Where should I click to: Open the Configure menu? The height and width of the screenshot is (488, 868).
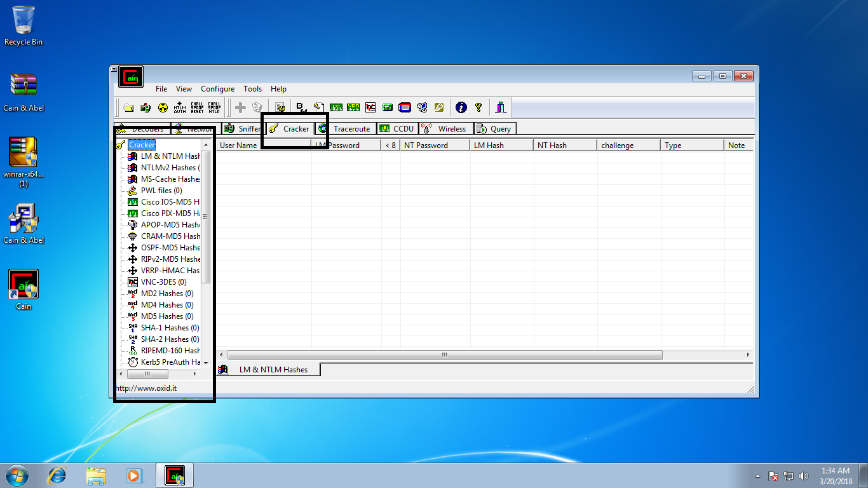[x=217, y=89]
